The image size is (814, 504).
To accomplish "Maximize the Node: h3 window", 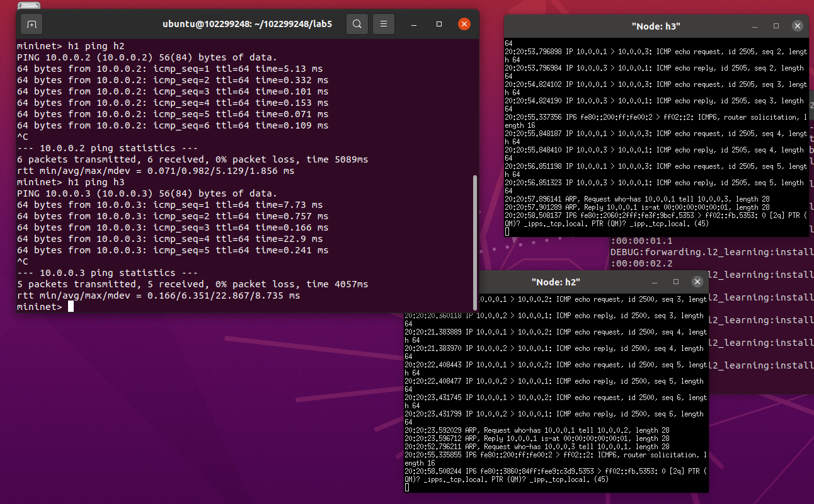I will [x=776, y=26].
